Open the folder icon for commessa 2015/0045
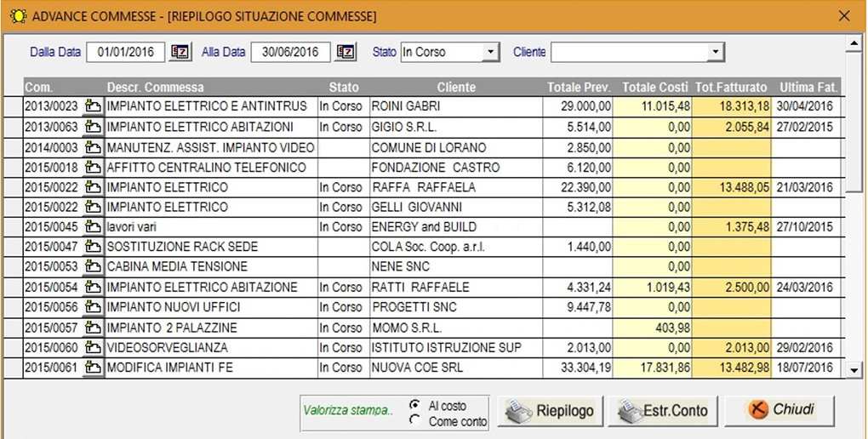This screenshot has height=439, width=868. [x=93, y=227]
